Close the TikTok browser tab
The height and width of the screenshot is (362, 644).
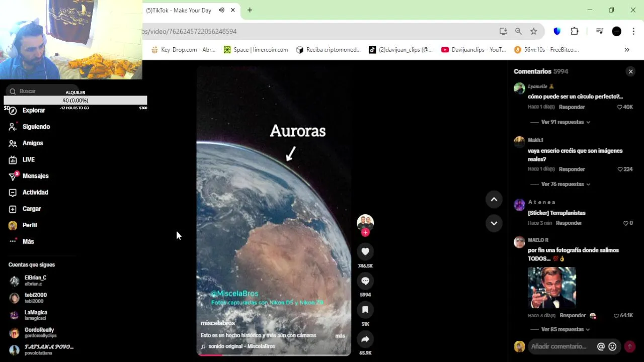click(233, 10)
